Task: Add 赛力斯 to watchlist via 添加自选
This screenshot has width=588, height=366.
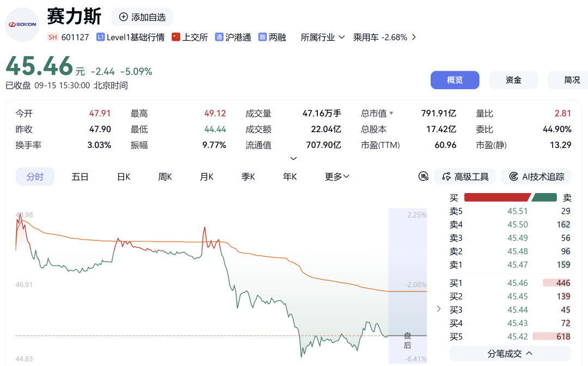Action: click(x=142, y=17)
